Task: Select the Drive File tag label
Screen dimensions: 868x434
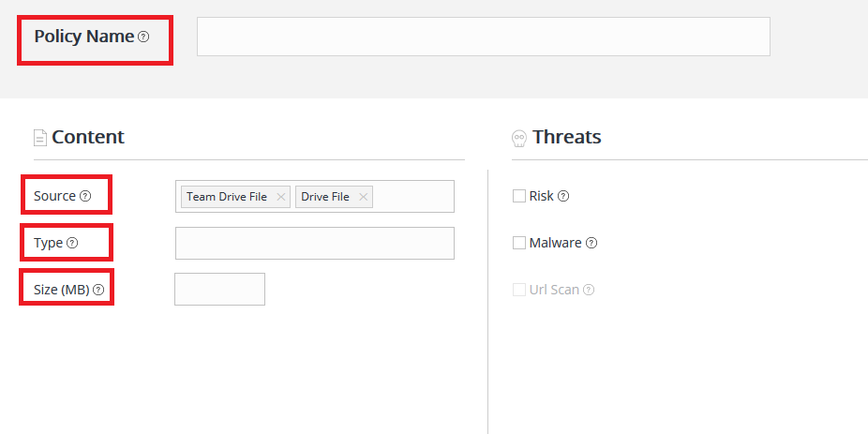Action: pos(325,197)
